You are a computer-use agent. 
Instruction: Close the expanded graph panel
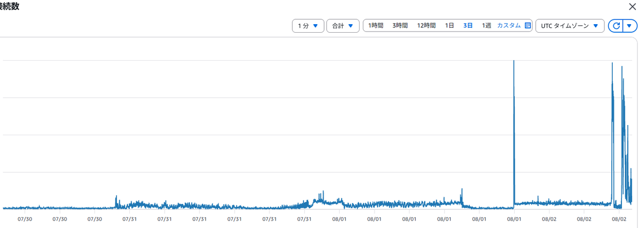click(632, 6)
